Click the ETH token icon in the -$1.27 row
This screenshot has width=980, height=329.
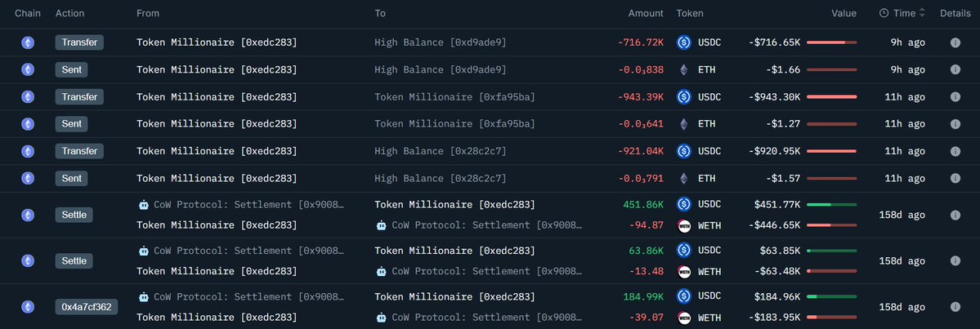tap(684, 124)
